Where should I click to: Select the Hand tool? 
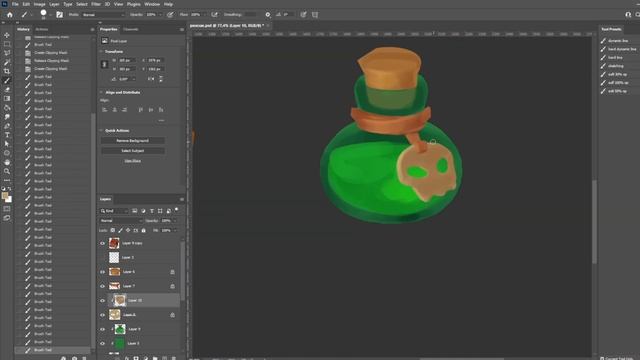pyautogui.click(x=7, y=162)
